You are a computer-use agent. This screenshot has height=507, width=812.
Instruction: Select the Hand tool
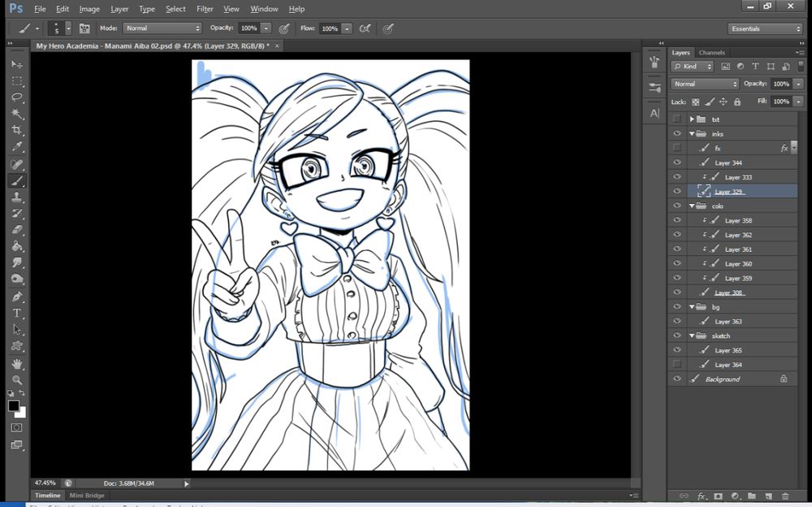[x=16, y=363]
